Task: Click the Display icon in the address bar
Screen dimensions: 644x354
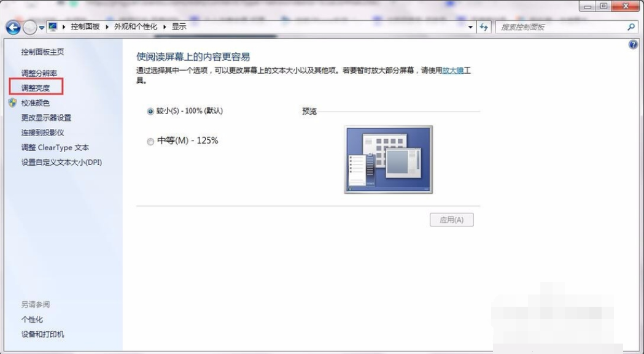Action: (x=53, y=27)
